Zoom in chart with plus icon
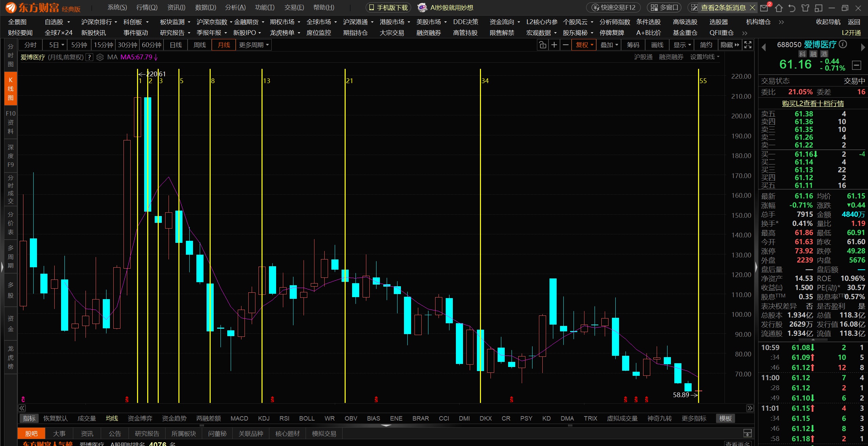Viewport: 868px width, 446px height. click(x=554, y=45)
